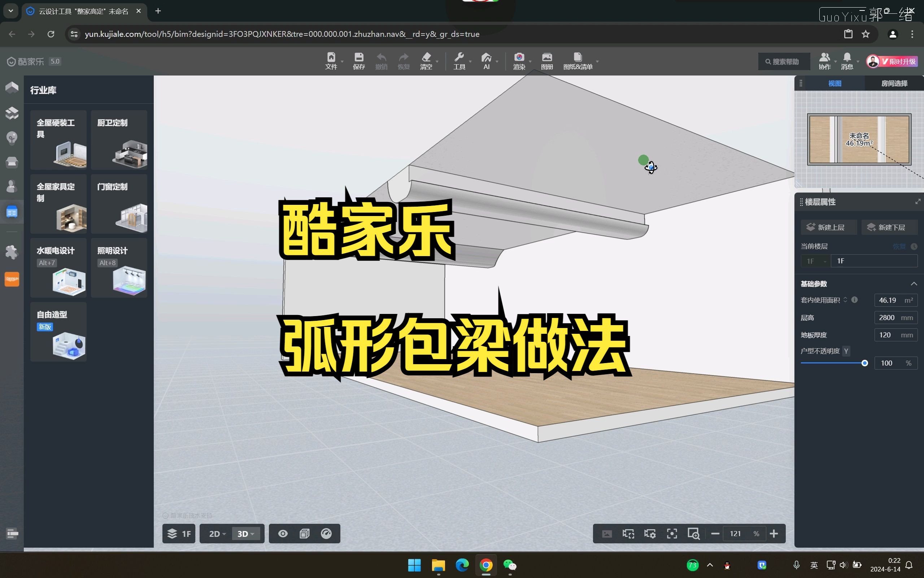Select the light bulb icon in left sidebar
Viewport: 924px width, 578px height.
pyautogui.click(x=12, y=138)
